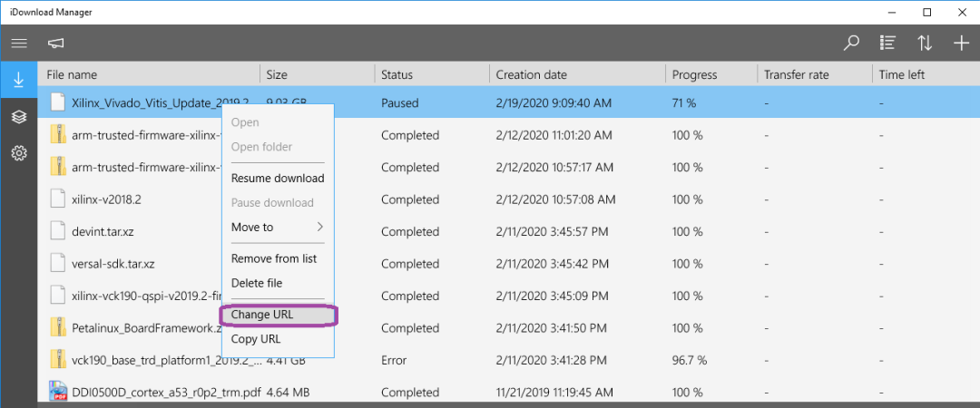Select DDI0500D_cortex_a53_r0p2_trm.pdf file name
This screenshot has height=408, width=980.
coord(167,393)
